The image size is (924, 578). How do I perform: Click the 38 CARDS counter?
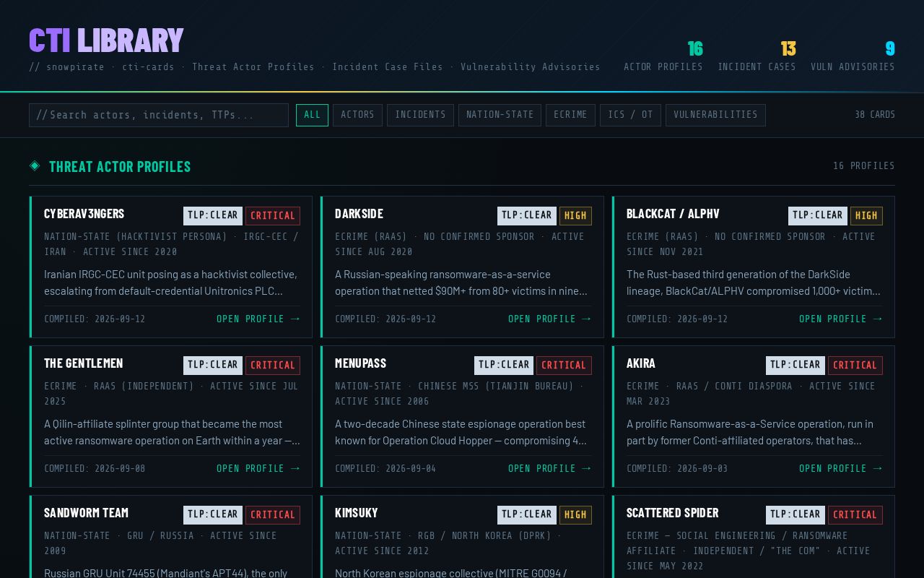click(875, 115)
